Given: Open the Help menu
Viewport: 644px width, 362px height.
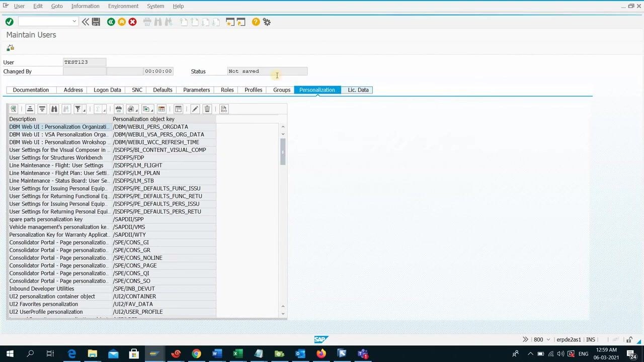Looking at the screenshot, I should [178, 6].
